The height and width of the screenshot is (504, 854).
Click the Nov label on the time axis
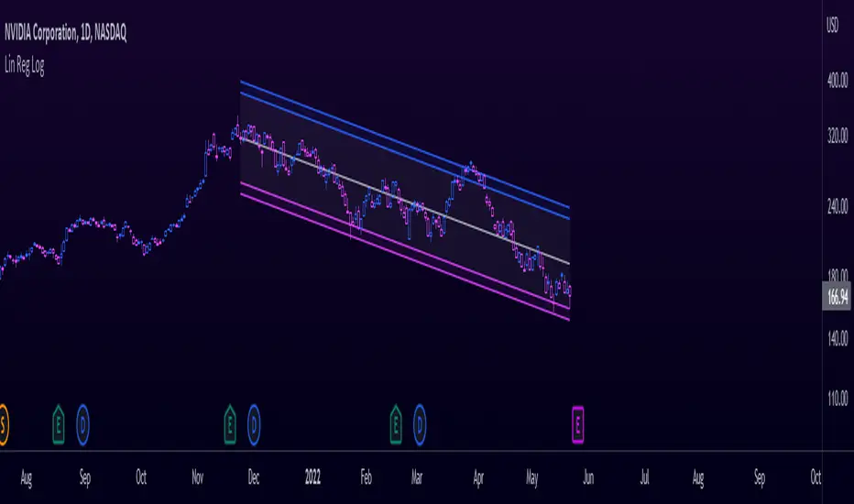197,477
